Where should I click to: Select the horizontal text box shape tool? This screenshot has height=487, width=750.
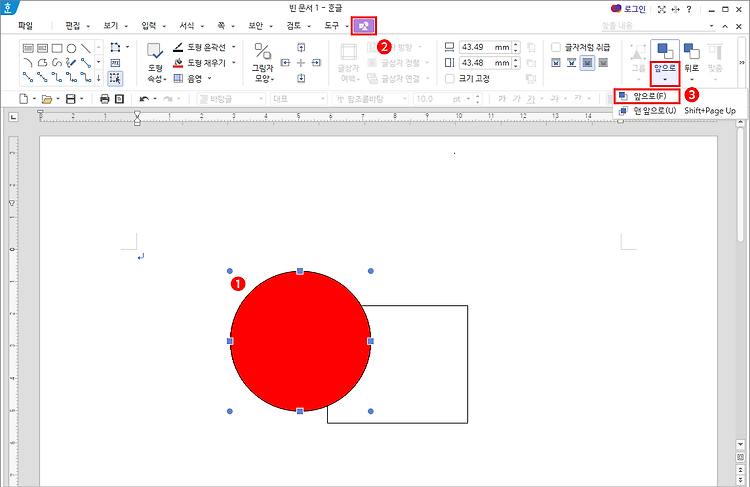coord(28,48)
